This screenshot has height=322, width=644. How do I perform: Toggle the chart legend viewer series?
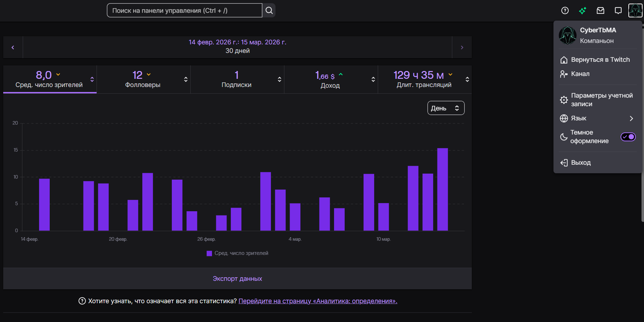(238, 253)
